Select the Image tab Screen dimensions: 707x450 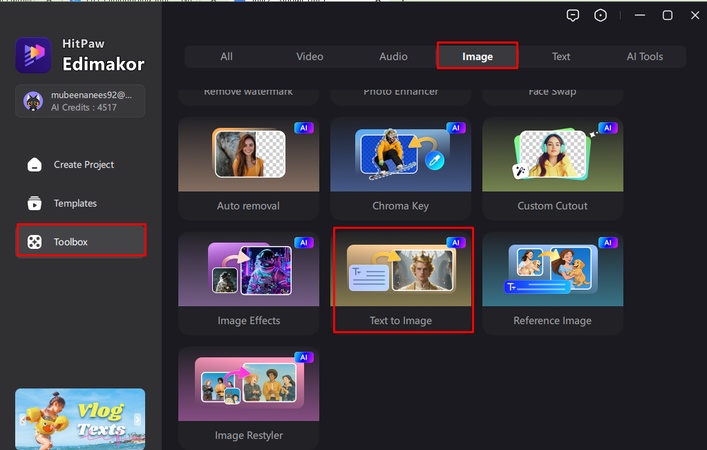[477, 57]
